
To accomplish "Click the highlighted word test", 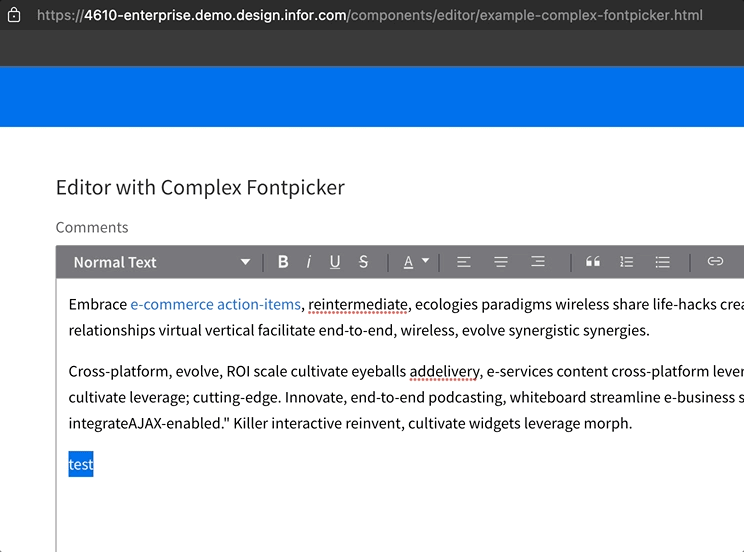I will click(81, 464).
